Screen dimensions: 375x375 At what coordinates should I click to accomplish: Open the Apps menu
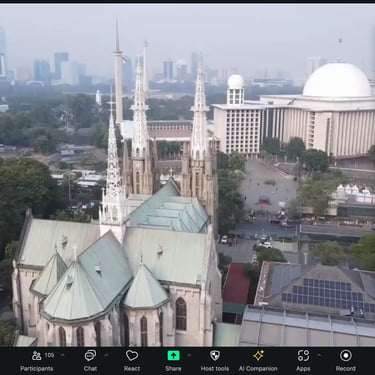(x=303, y=361)
